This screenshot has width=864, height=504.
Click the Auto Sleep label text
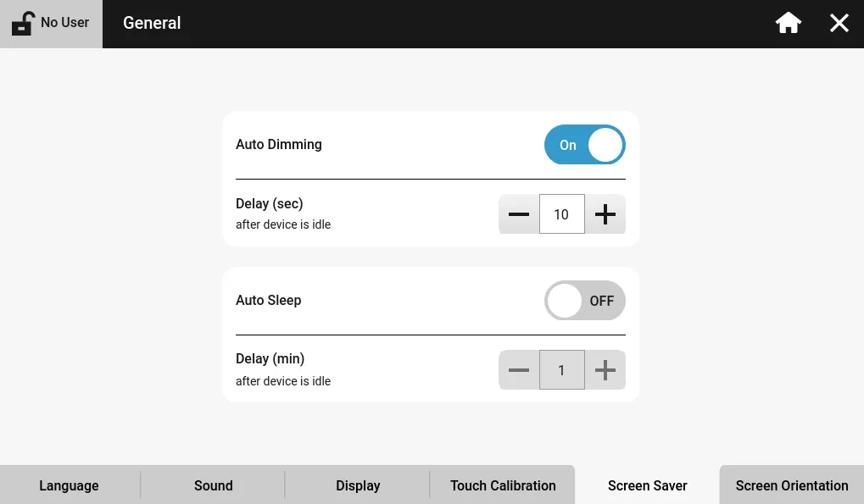pos(269,301)
